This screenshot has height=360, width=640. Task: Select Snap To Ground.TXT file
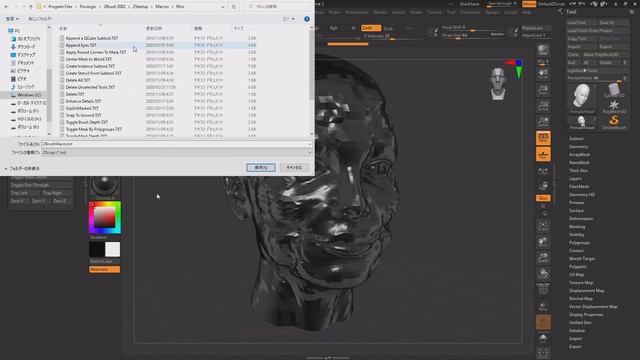coord(157,115)
